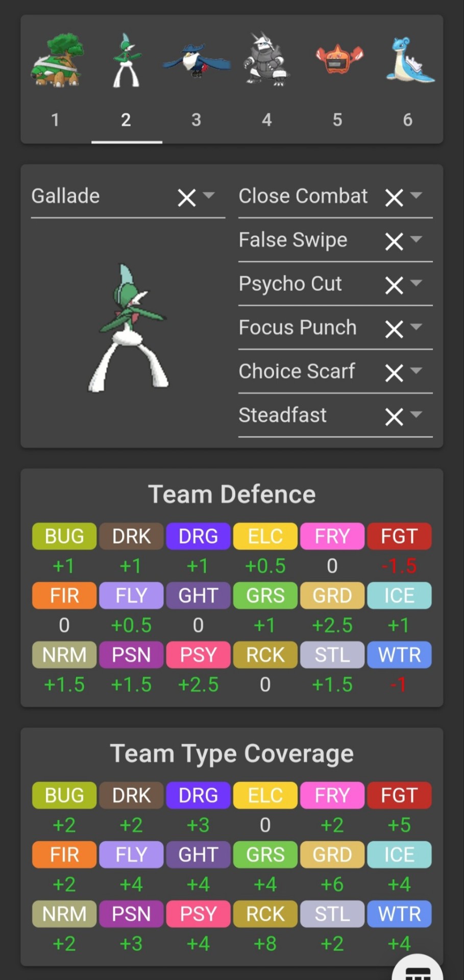The width and height of the screenshot is (464, 980).
Task: Click the FRY badge in Team Defence
Action: tap(332, 536)
